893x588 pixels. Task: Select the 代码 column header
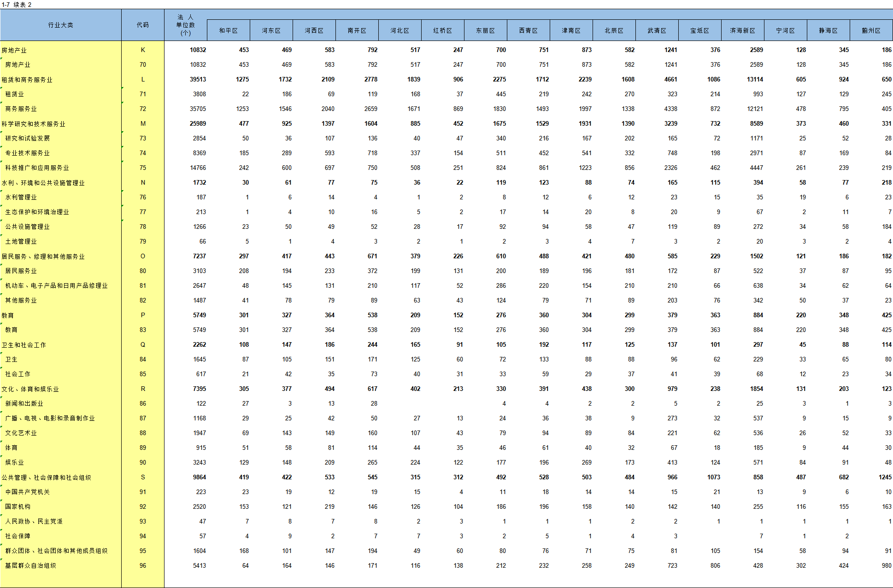tap(143, 25)
